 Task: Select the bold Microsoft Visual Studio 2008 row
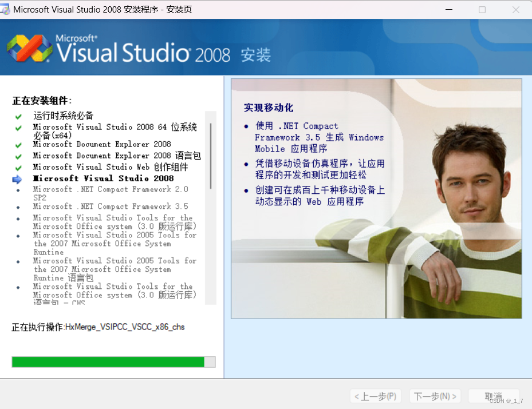click(x=103, y=178)
